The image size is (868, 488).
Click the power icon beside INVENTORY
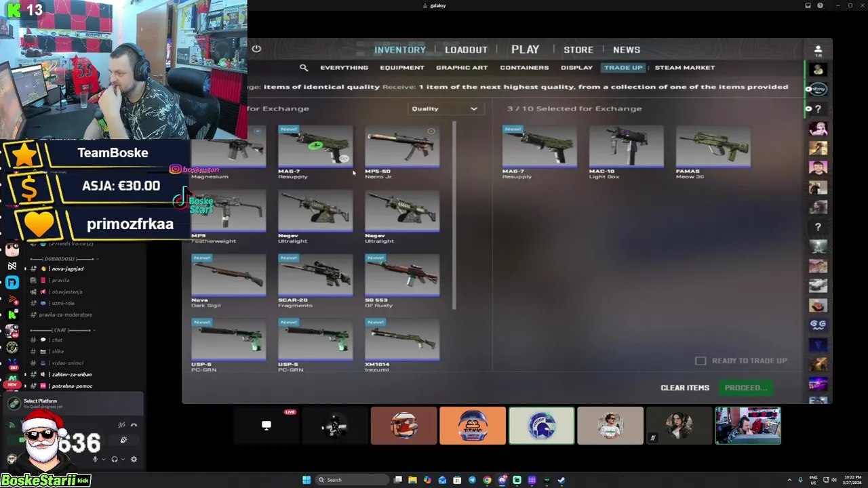tap(256, 49)
